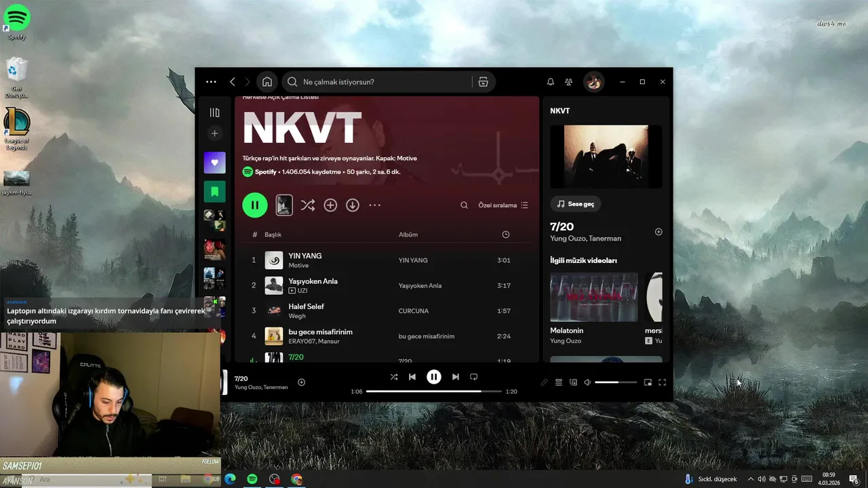Click Spotify icon in taskbar
Image resolution: width=868 pixels, height=488 pixels.
click(x=252, y=479)
